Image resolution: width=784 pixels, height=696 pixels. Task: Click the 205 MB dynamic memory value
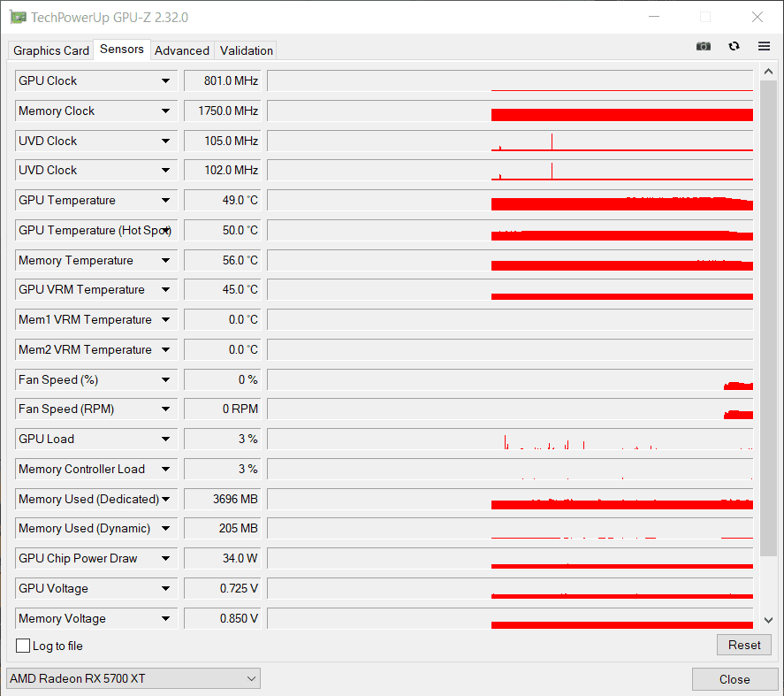click(223, 528)
